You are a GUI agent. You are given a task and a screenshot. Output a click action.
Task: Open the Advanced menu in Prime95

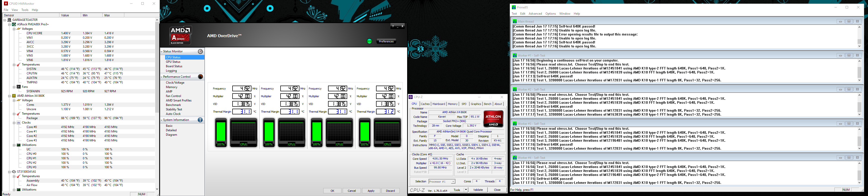coord(535,14)
